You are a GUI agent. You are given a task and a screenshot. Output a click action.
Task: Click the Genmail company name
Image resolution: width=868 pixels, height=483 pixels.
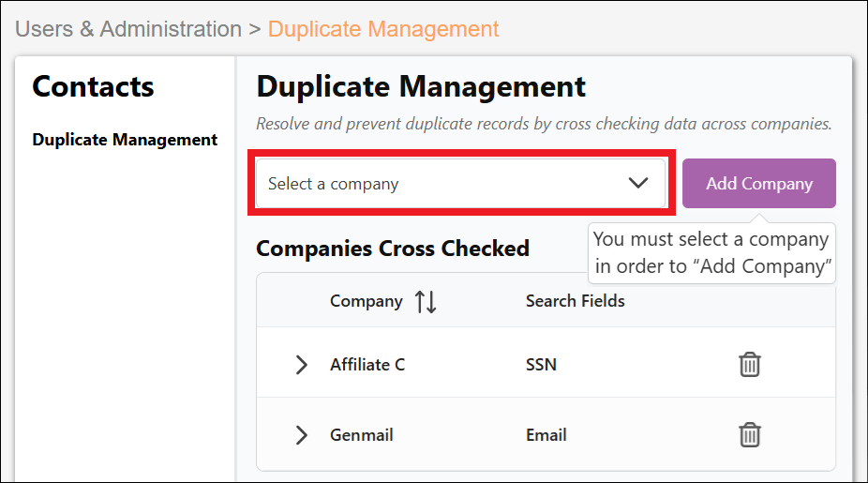pyautogui.click(x=362, y=435)
